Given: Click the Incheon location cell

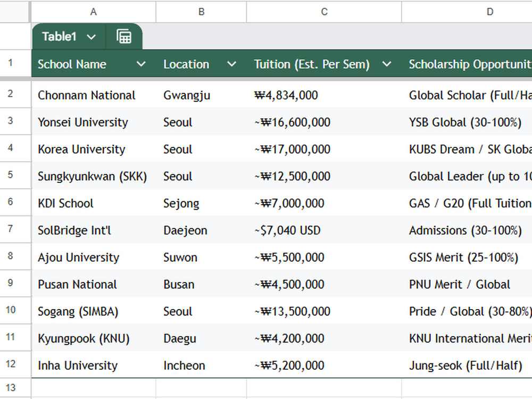Looking at the screenshot, I should point(201,365).
